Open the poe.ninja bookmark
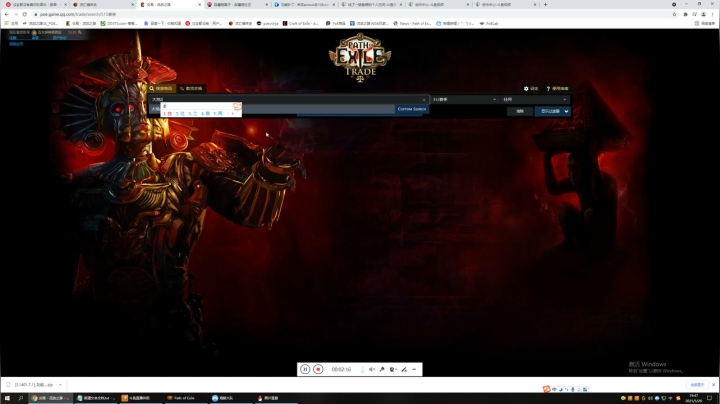The image size is (720, 404). (267, 23)
